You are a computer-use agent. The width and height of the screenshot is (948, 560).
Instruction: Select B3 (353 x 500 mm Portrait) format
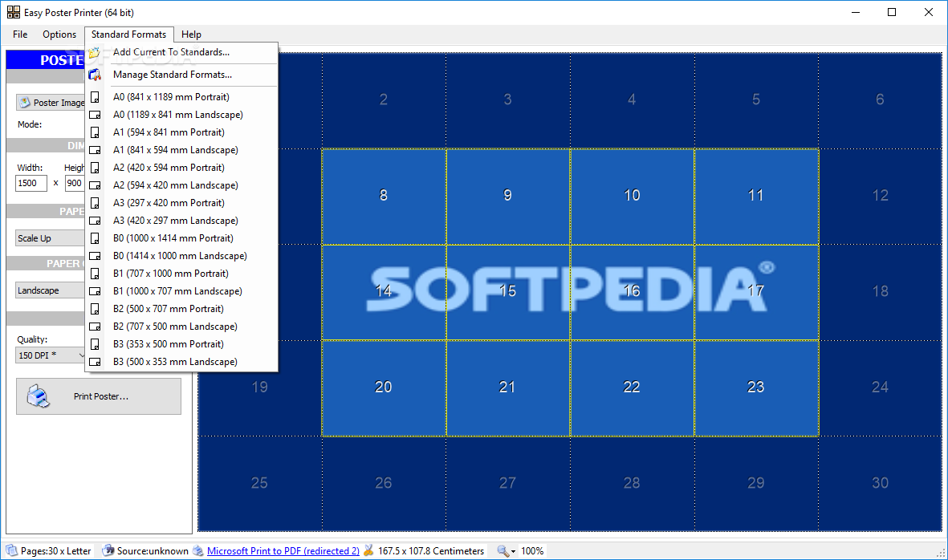[x=181, y=344]
